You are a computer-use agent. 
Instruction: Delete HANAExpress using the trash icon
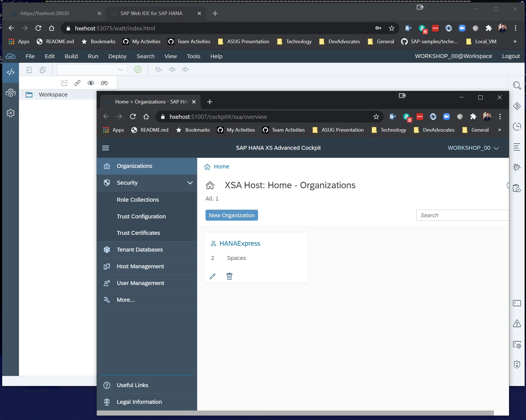[x=229, y=276]
